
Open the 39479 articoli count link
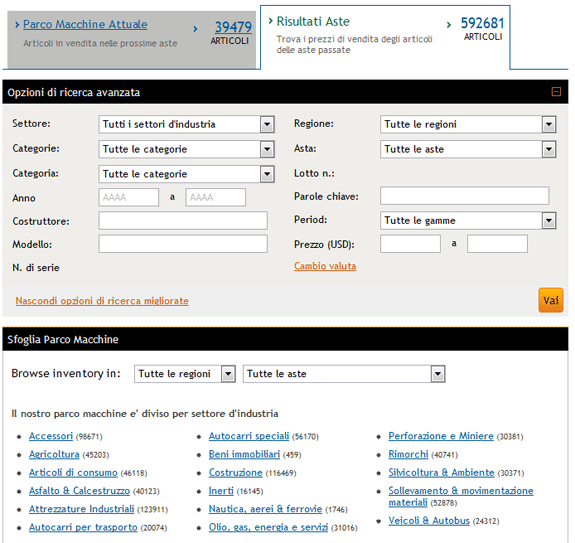233,27
